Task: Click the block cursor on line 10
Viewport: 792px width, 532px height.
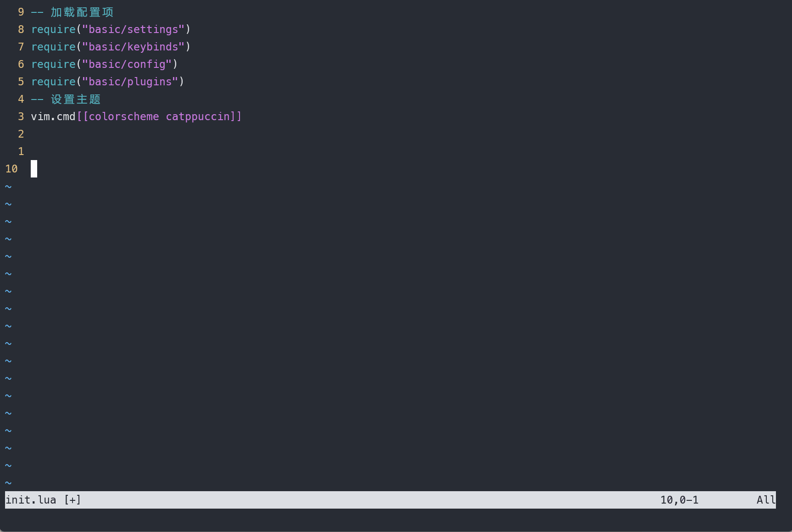Action: tap(34, 169)
